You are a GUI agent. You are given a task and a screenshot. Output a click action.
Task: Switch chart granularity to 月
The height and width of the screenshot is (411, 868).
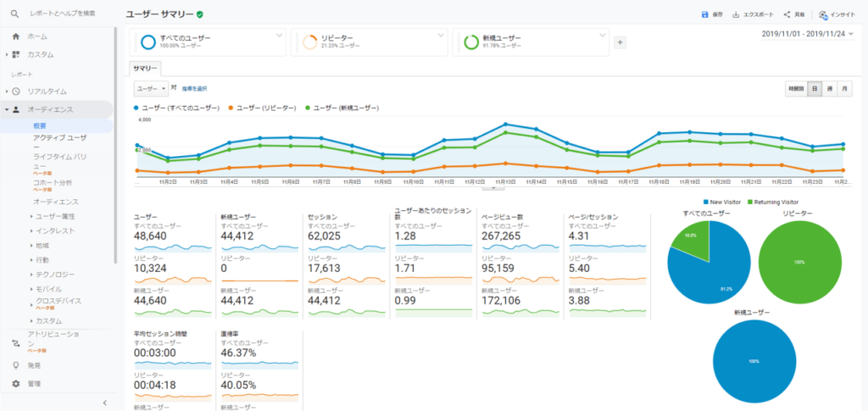point(844,88)
